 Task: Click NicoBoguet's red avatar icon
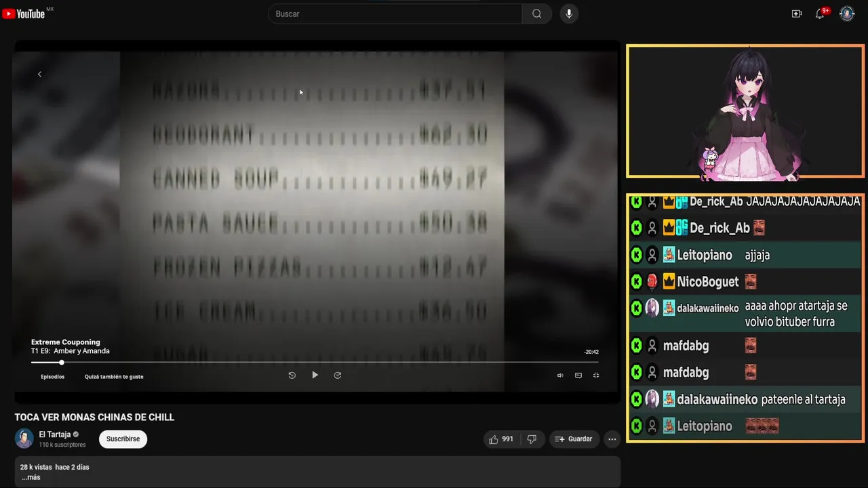point(652,281)
